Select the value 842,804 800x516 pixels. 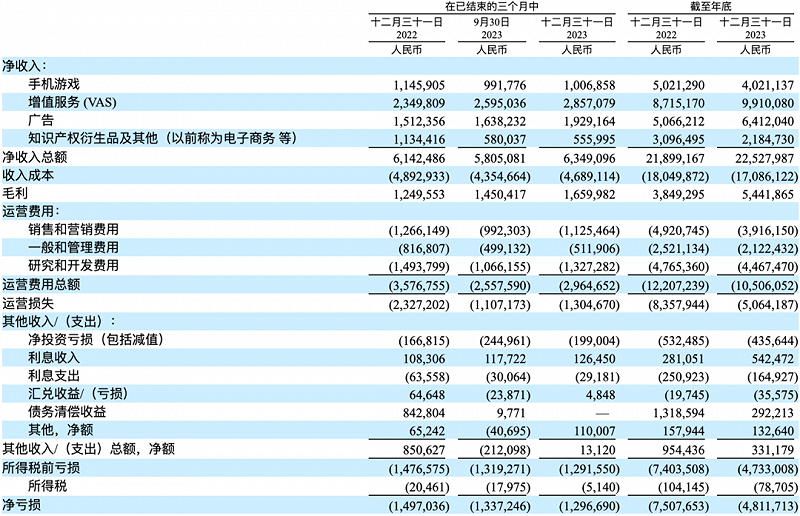pyautogui.click(x=423, y=413)
